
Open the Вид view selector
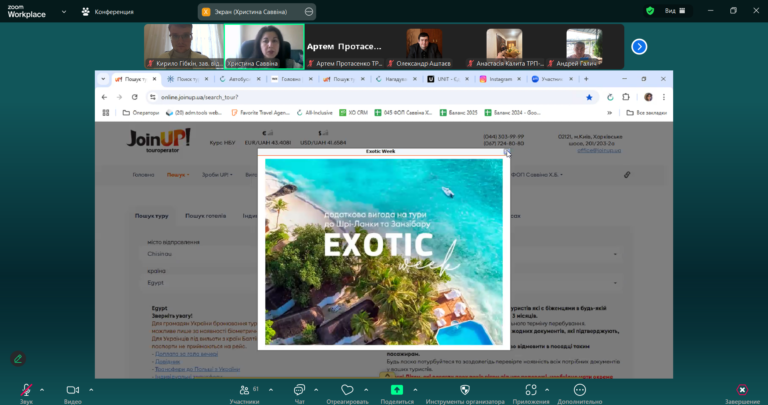[x=675, y=11]
